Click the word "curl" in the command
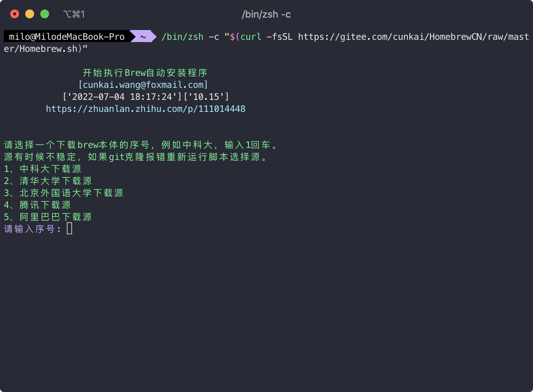The height and width of the screenshot is (392, 533). click(x=251, y=37)
